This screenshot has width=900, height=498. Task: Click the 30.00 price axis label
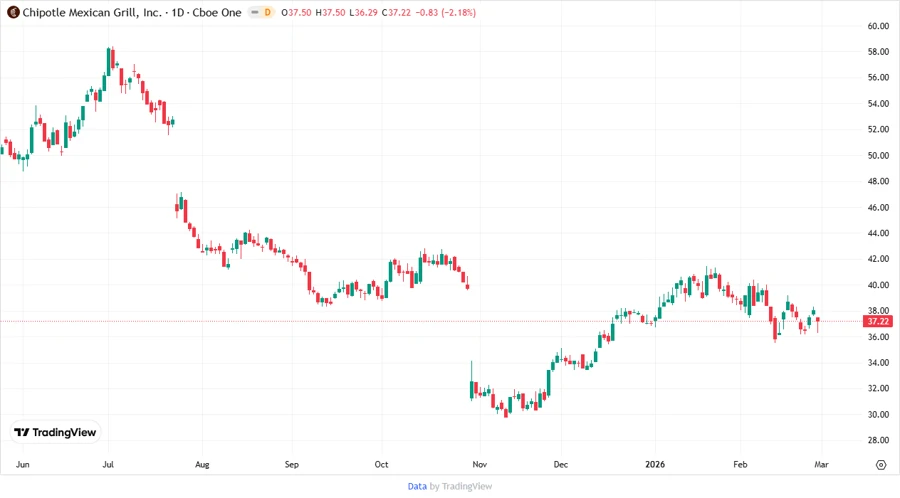[878, 414]
